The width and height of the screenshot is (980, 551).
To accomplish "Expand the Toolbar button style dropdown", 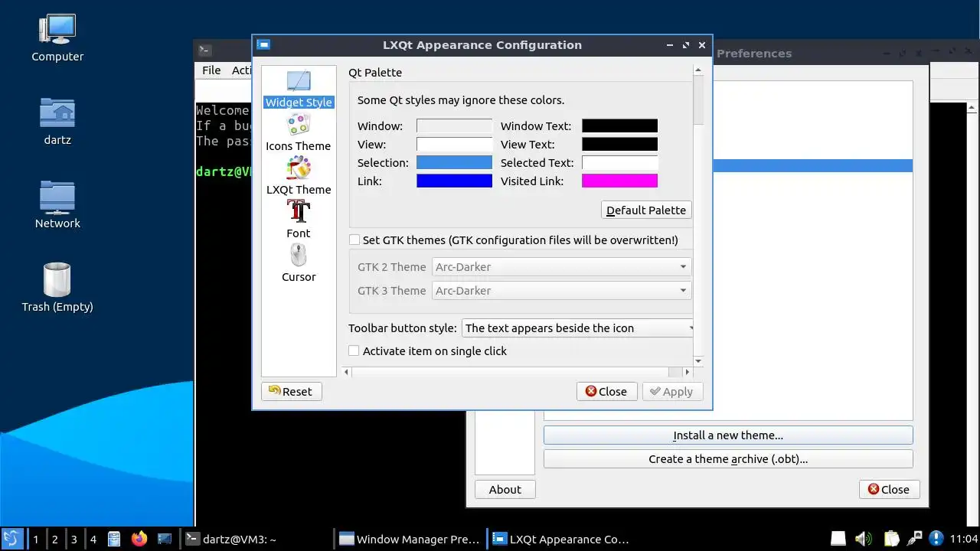I will [x=578, y=328].
